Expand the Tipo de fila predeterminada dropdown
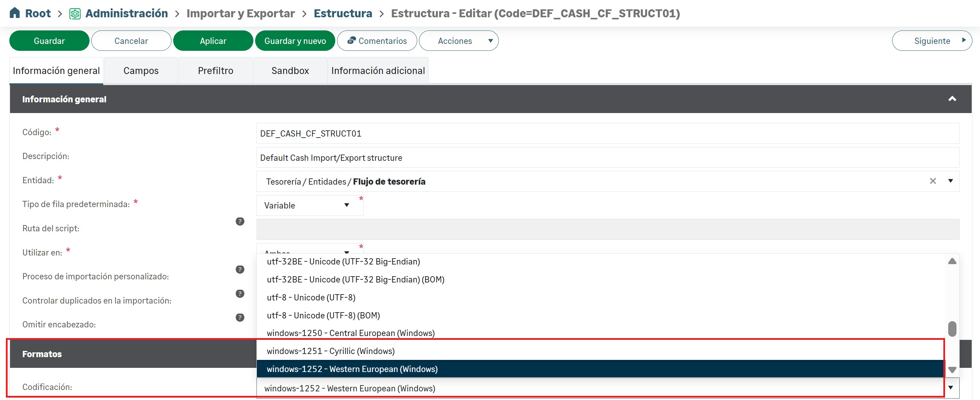This screenshot has height=400, width=980. 346,205
